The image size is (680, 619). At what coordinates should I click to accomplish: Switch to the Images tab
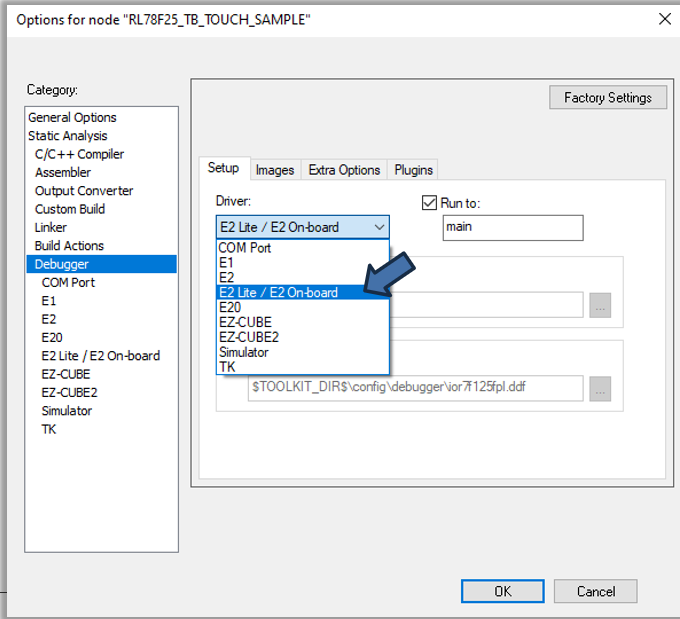[x=275, y=170]
